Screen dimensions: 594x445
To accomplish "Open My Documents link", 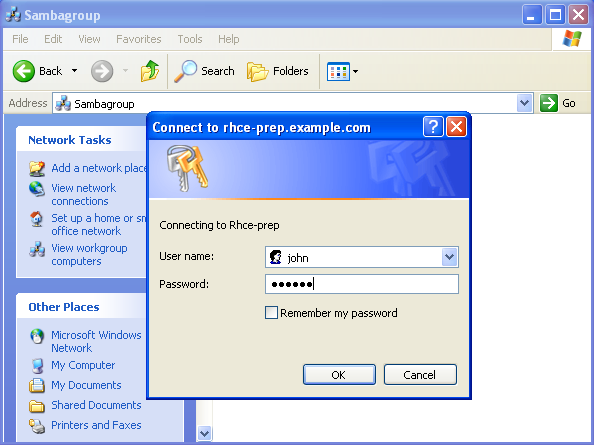I will coord(86,385).
